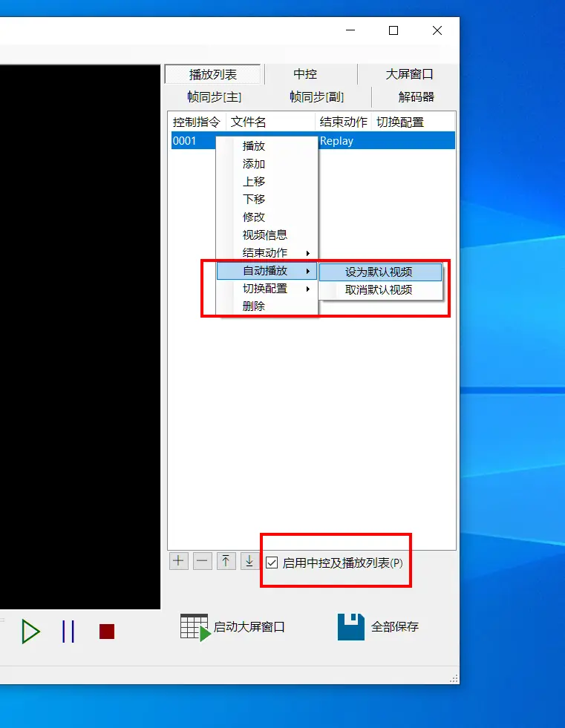Image resolution: width=565 pixels, height=728 pixels.
Task: Open the 解码器 tab
Action: click(x=416, y=96)
